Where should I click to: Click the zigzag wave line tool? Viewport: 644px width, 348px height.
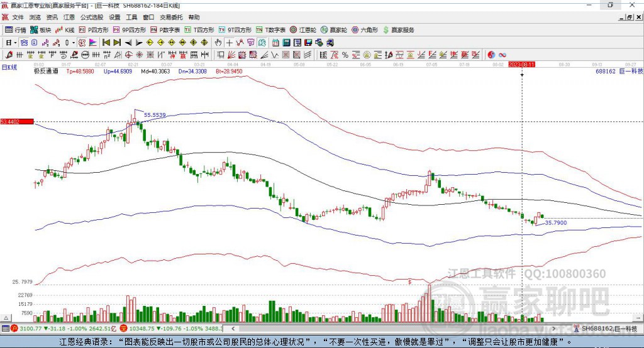pyautogui.click(x=274, y=55)
